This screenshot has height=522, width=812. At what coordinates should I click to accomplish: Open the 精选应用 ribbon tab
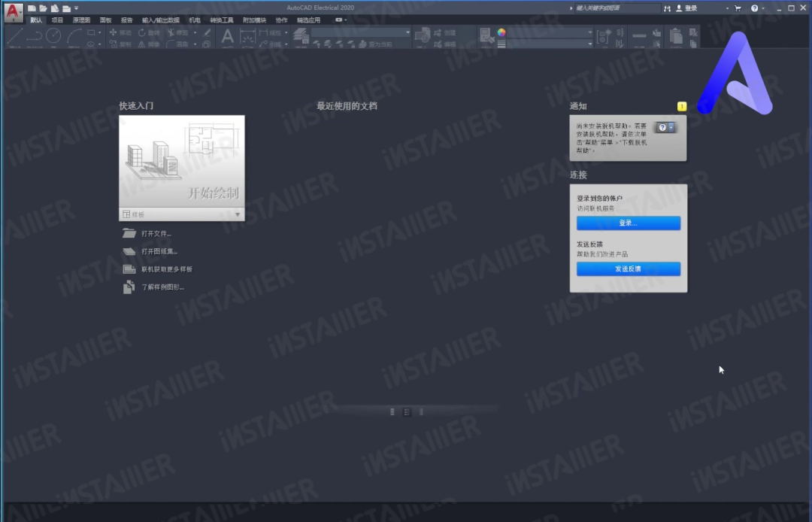[309, 20]
